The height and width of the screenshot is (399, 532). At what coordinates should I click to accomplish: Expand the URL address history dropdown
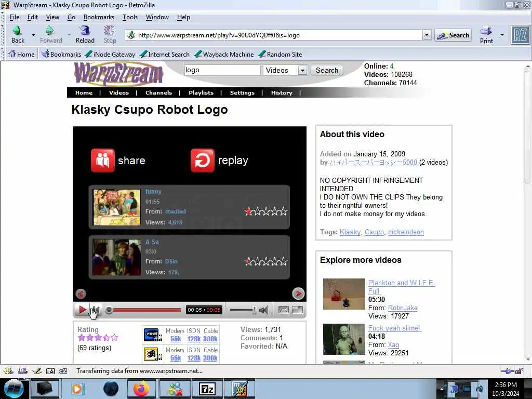(x=427, y=35)
